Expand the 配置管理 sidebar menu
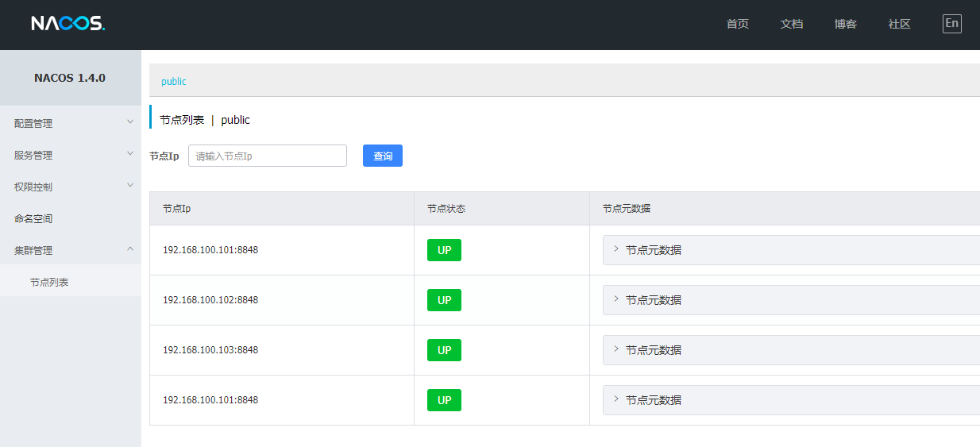 (70, 123)
